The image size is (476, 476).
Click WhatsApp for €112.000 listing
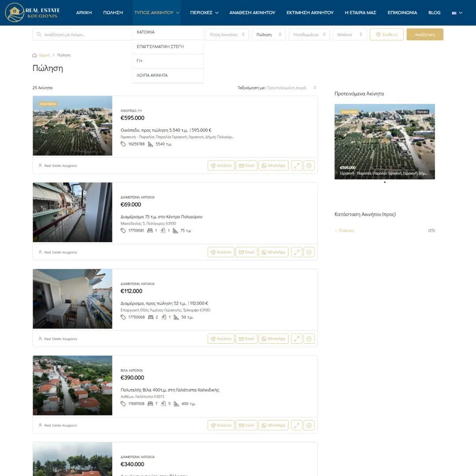[x=274, y=339]
